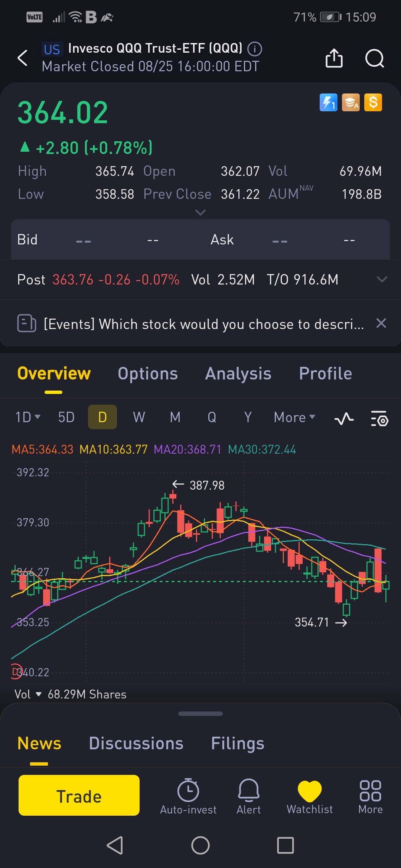The image size is (401, 868).
Task: Tap the MA20:368.71 indicator label
Action: click(x=188, y=449)
